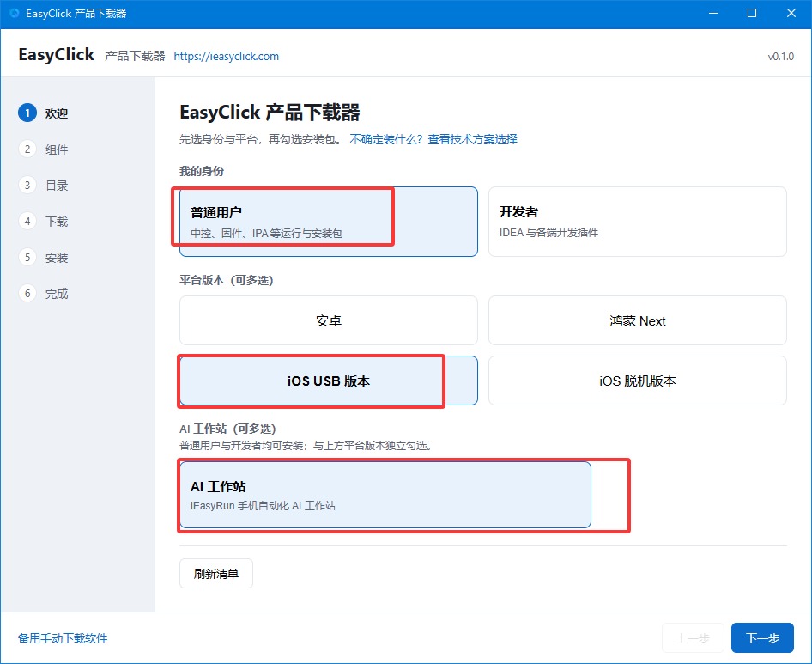Click the 普通用户与开发者均可安装 description text

(x=306, y=445)
